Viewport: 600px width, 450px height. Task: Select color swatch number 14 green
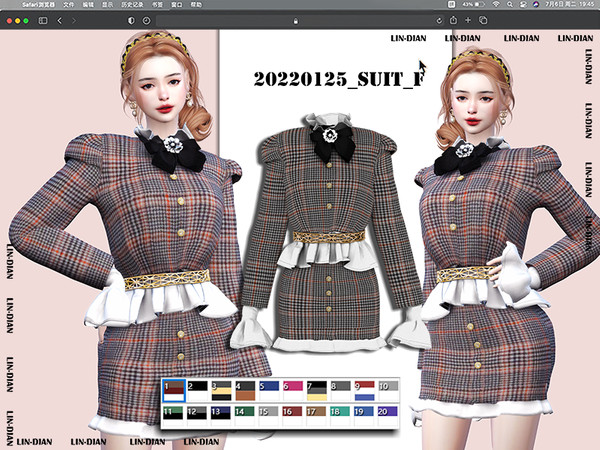click(244, 417)
